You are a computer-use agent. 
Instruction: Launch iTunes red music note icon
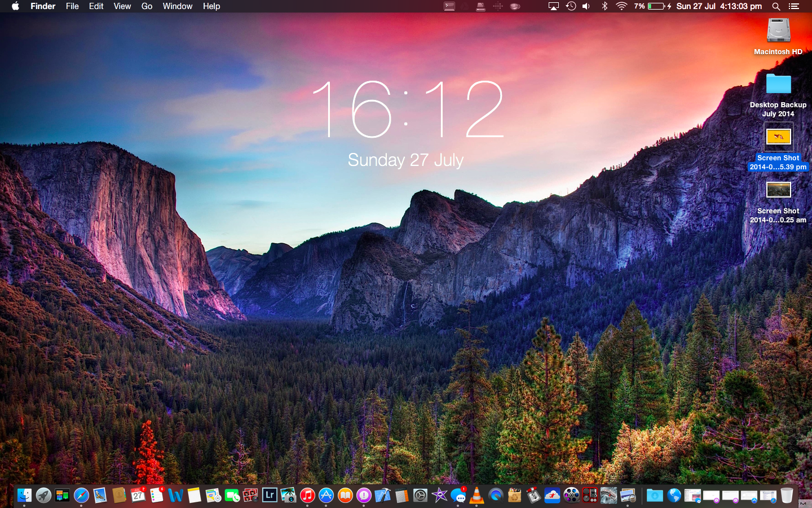point(307,496)
